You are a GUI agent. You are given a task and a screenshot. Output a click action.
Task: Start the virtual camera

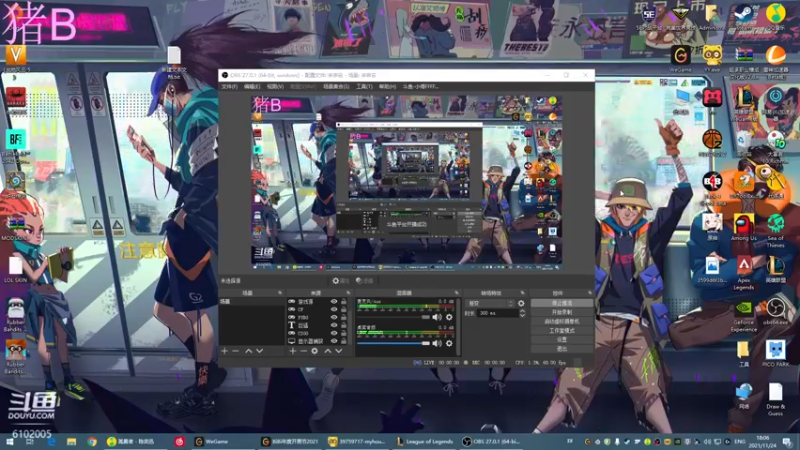562,321
